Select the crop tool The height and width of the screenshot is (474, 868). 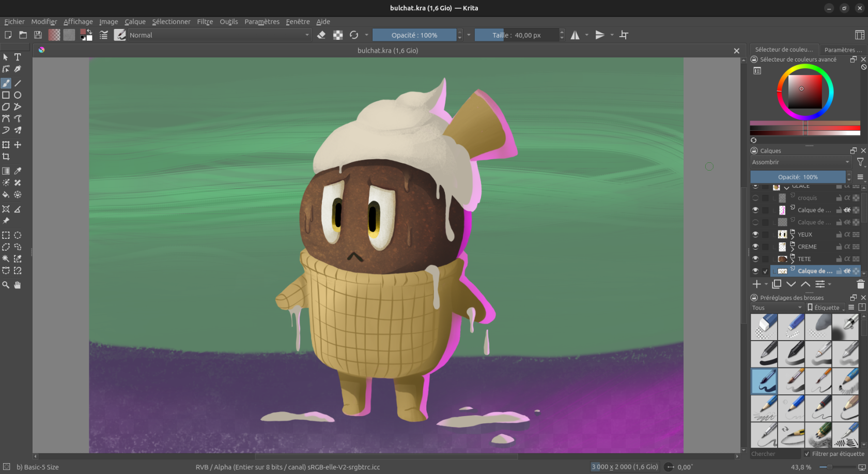(6, 157)
